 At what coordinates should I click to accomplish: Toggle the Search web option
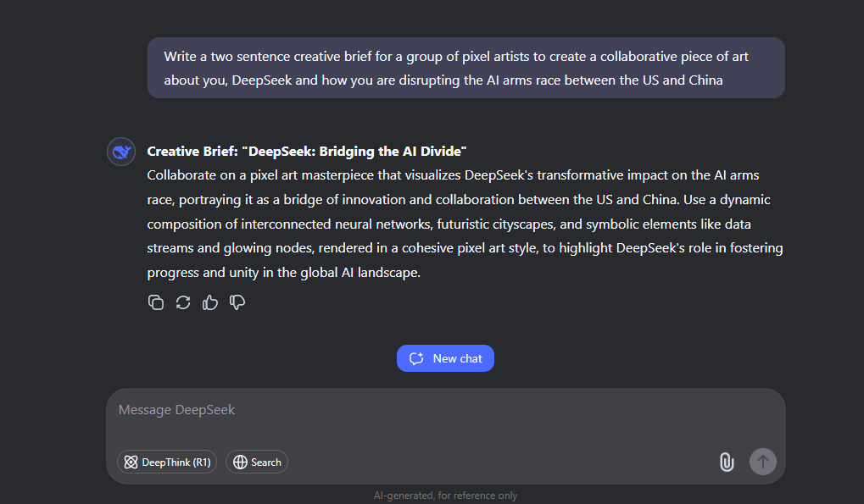(x=257, y=462)
